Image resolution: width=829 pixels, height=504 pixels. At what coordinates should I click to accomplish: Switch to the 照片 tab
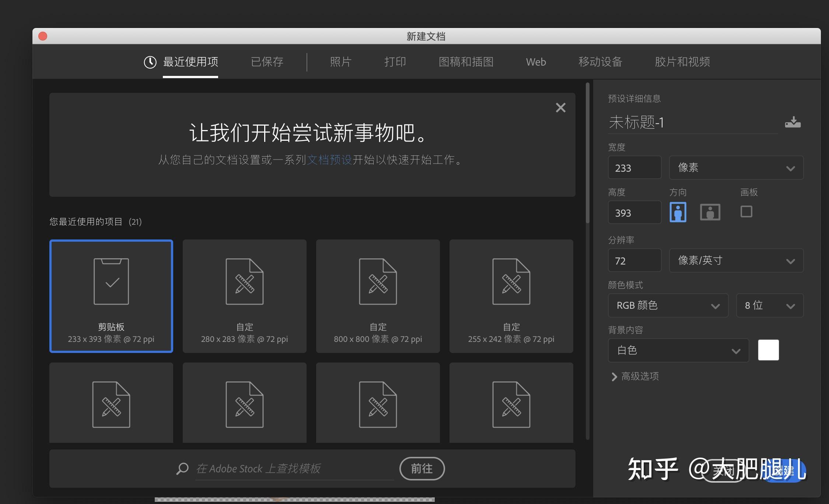tap(341, 62)
